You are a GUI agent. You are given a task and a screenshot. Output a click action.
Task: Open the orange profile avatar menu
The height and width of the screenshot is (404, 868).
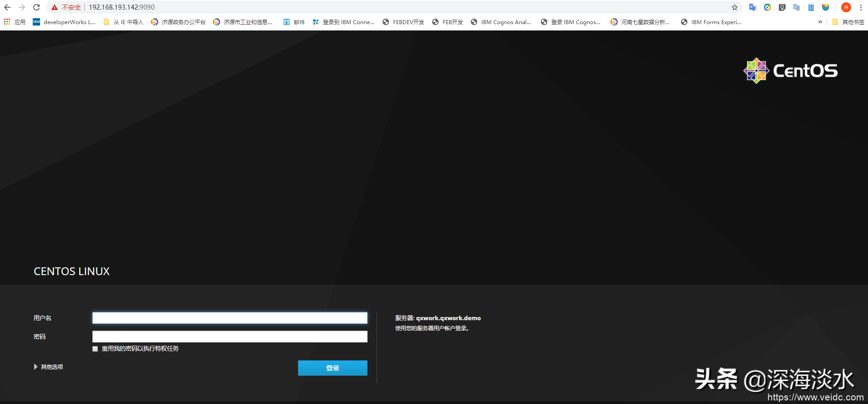coord(846,7)
